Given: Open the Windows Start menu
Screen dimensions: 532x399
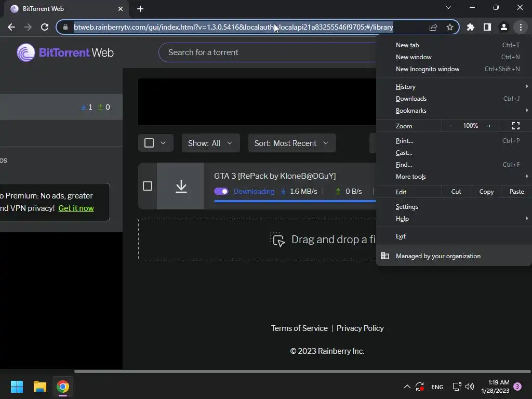Looking at the screenshot, I should pyautogui.click(x=17, y=387).
